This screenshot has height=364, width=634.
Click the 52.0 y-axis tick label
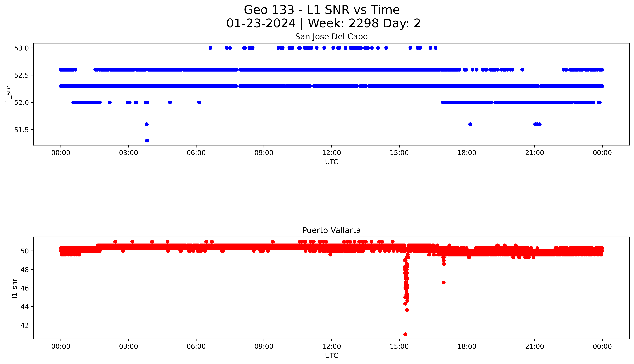coord(22,102)
